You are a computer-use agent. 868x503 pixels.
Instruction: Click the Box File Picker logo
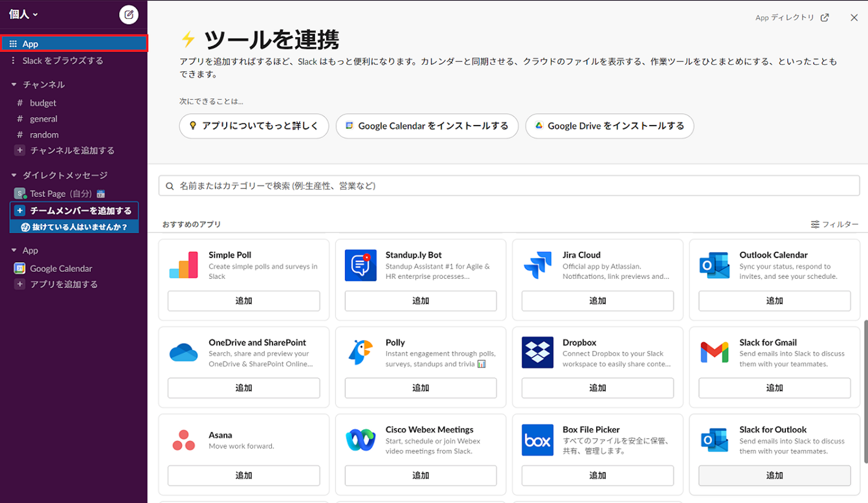(537, 440)
